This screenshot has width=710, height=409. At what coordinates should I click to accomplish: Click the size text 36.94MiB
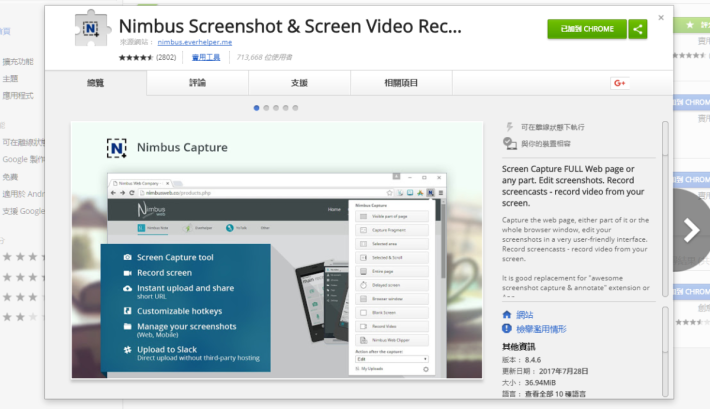pos(540,383)
